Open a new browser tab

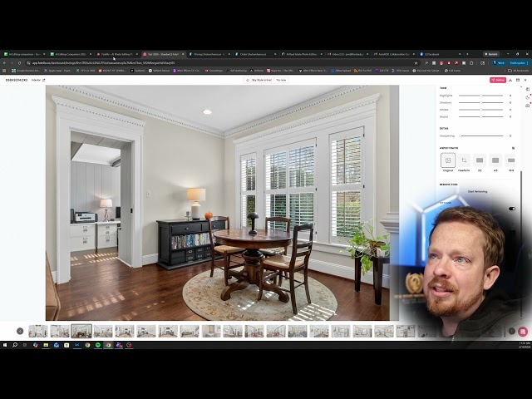pyautogui.click(x=467, y=54)
